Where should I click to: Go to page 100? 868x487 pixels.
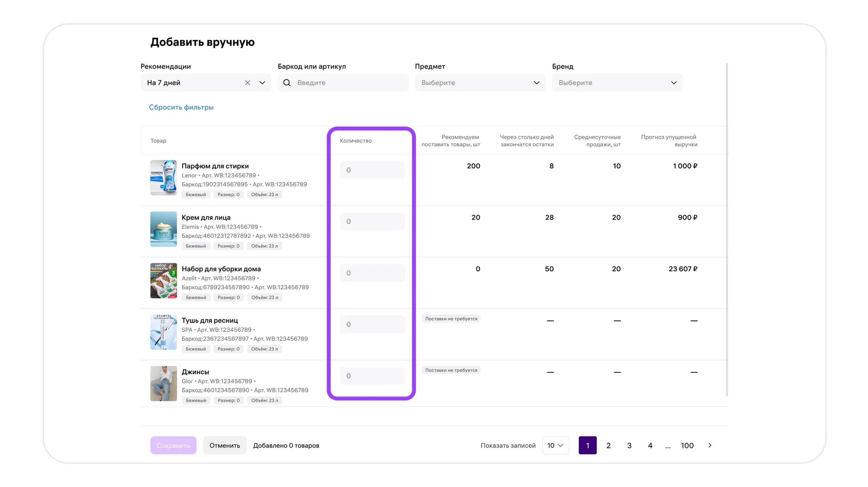687,446
